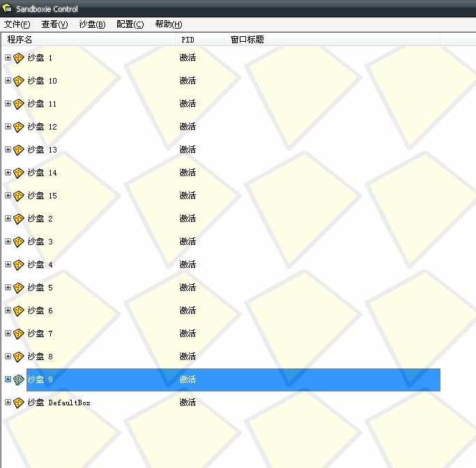
Task: Click the sandbox icon for 沙盘 13
Action: click(x=19, y=150)
